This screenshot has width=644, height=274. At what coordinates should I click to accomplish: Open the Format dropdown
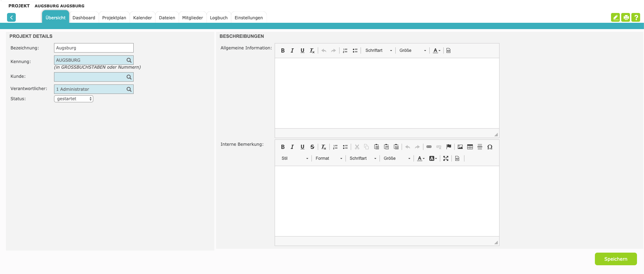click(329, 158)
